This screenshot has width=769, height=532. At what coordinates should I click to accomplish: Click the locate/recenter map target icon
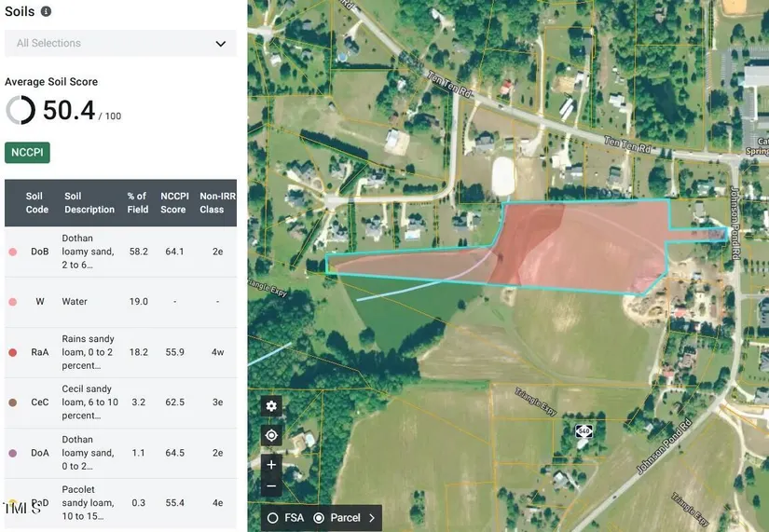pyautogui.click(x=271, y=435)
